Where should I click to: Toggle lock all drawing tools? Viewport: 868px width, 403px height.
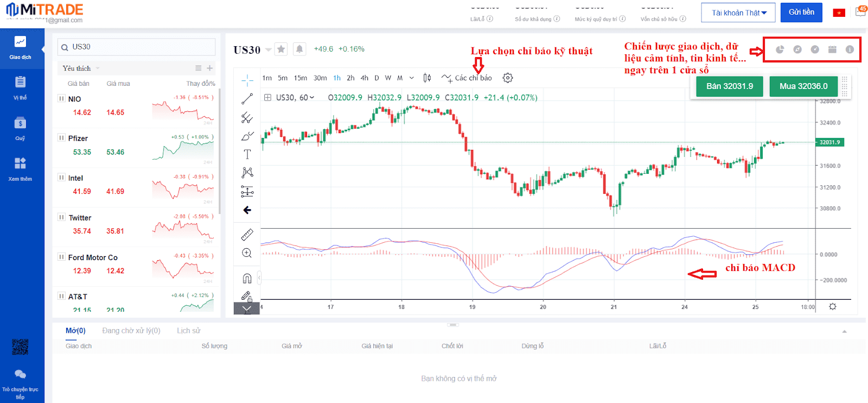point(247,296)
